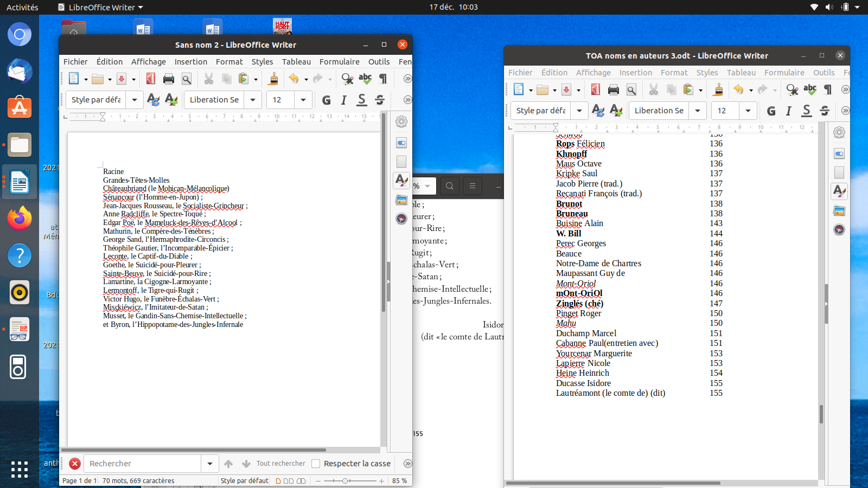Click the Print icon in Sans nom 2 toolbar
This screenshot has height=488, width=868.
[169, 79]
